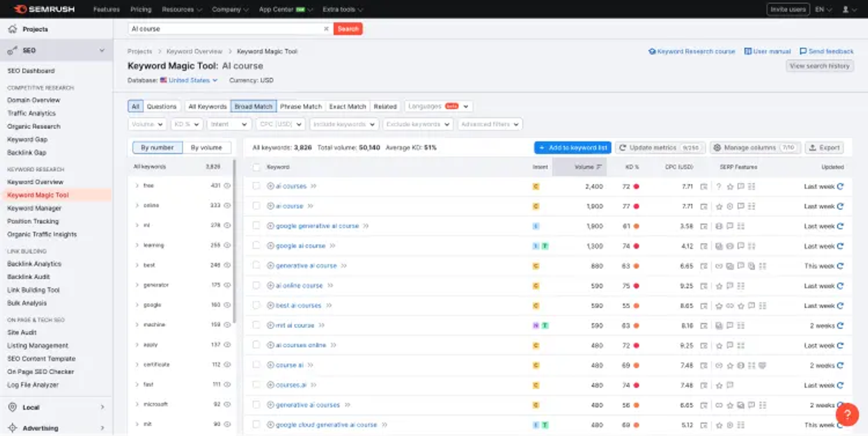The height and width of the screenshot is (436, 868).
Task: Click the Advertising section icon
Action: [x=12, y=428]
